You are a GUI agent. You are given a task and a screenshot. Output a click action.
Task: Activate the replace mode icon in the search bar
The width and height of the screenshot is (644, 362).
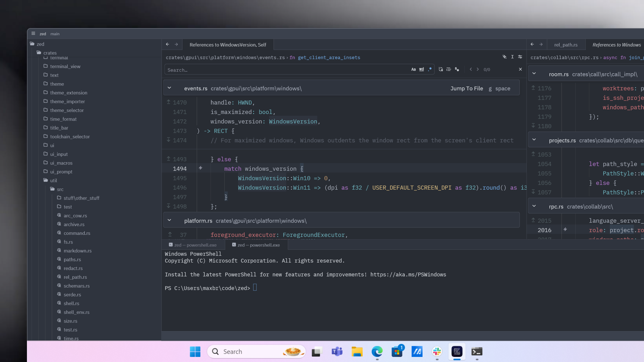tap(441, 69)
